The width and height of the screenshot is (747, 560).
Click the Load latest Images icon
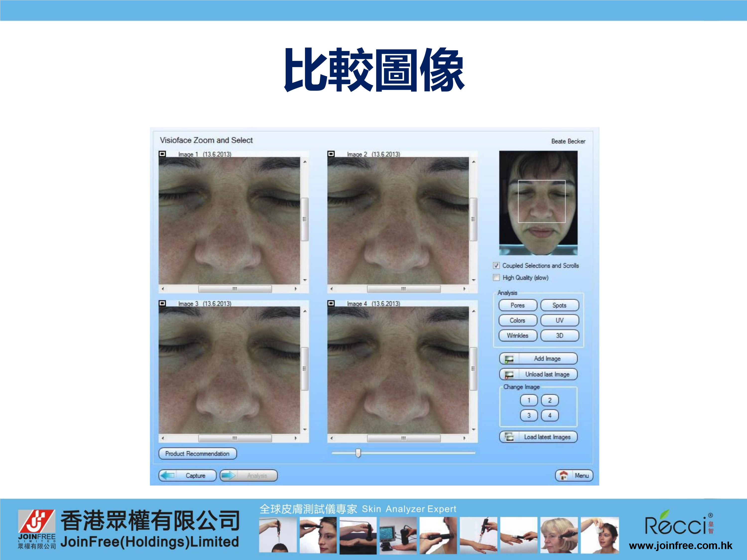click(509, 437)
